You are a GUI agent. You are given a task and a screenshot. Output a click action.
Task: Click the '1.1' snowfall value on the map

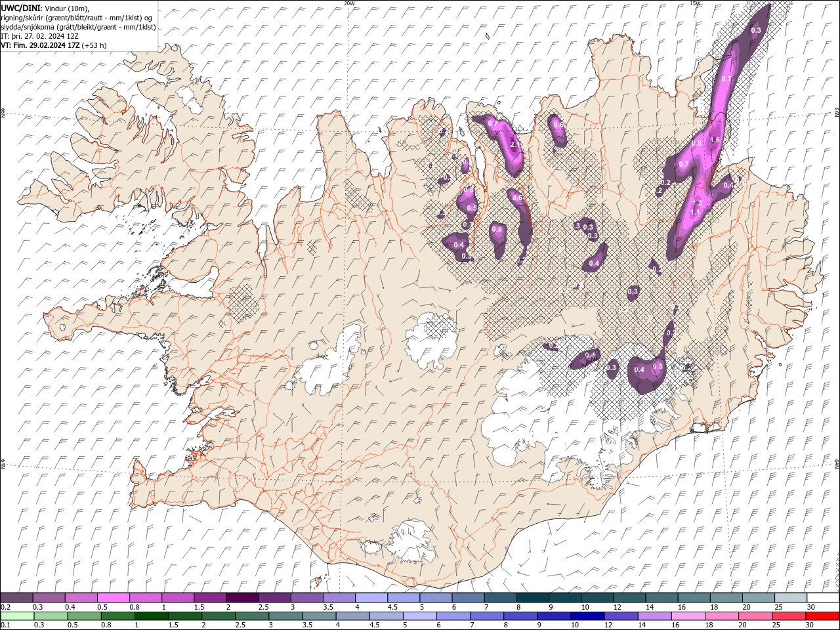(x=694, y=213)
